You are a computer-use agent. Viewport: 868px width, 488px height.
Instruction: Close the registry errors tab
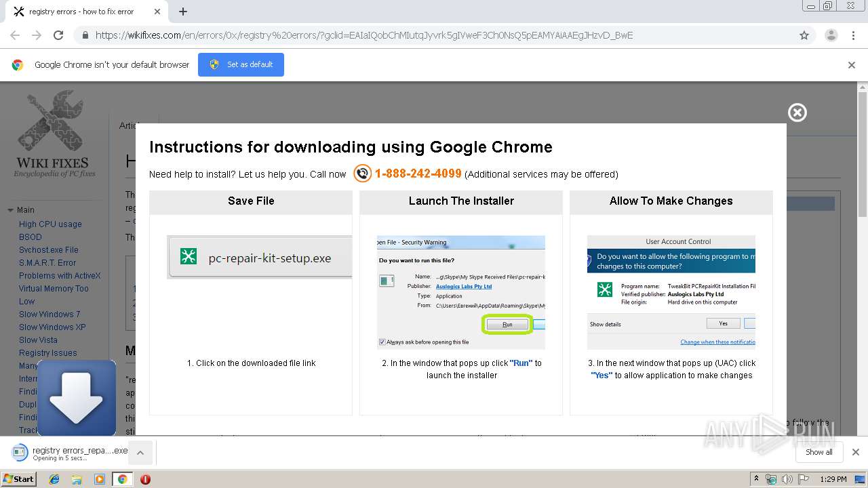click(157, 12)
